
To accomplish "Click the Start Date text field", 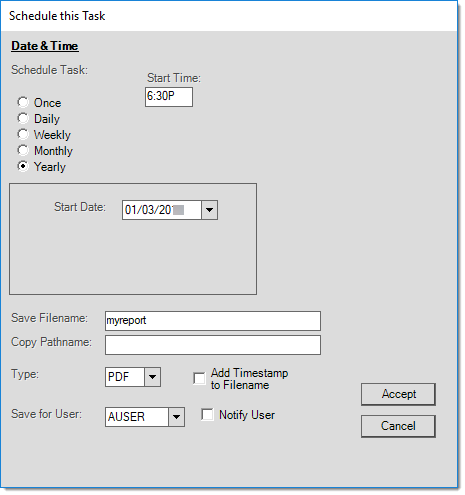I will coord(162,210).
